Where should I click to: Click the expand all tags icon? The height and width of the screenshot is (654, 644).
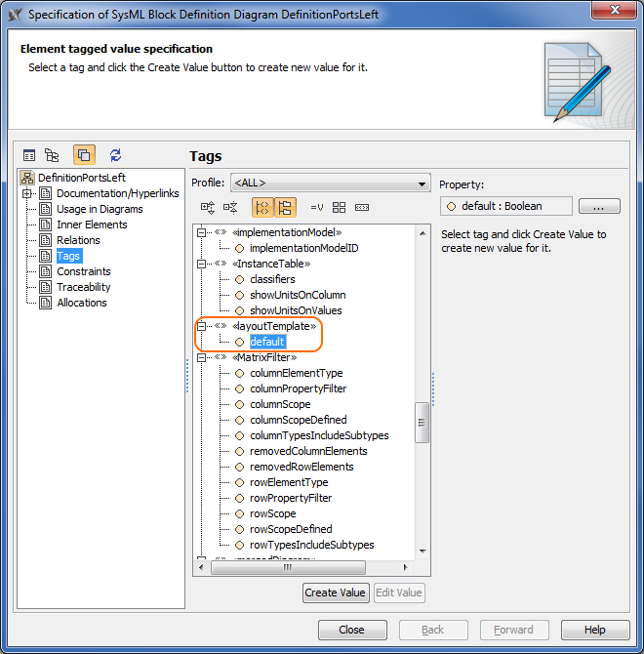point(208,207)
